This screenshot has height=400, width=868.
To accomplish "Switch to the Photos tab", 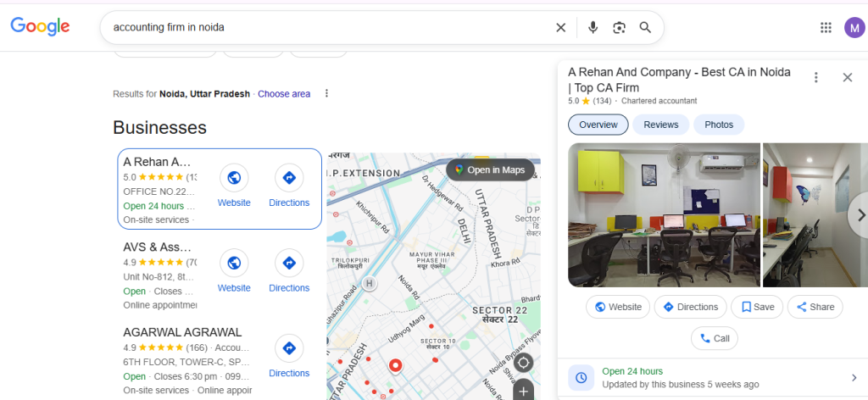I will tap(719, 125).
